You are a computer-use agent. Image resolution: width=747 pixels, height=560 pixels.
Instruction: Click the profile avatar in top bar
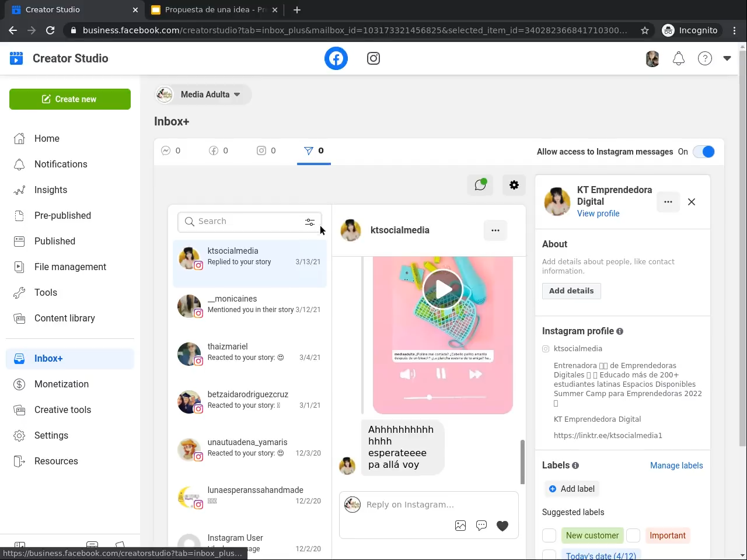(x=652, y=58)
